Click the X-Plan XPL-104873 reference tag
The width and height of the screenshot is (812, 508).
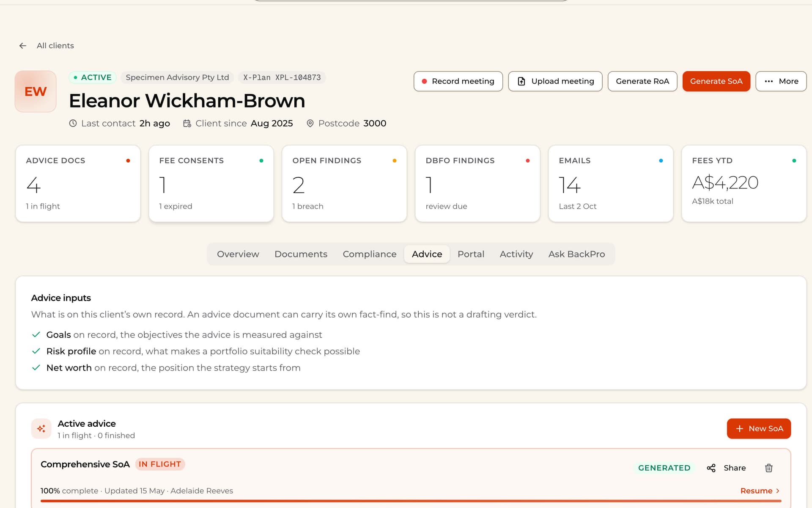282,77
